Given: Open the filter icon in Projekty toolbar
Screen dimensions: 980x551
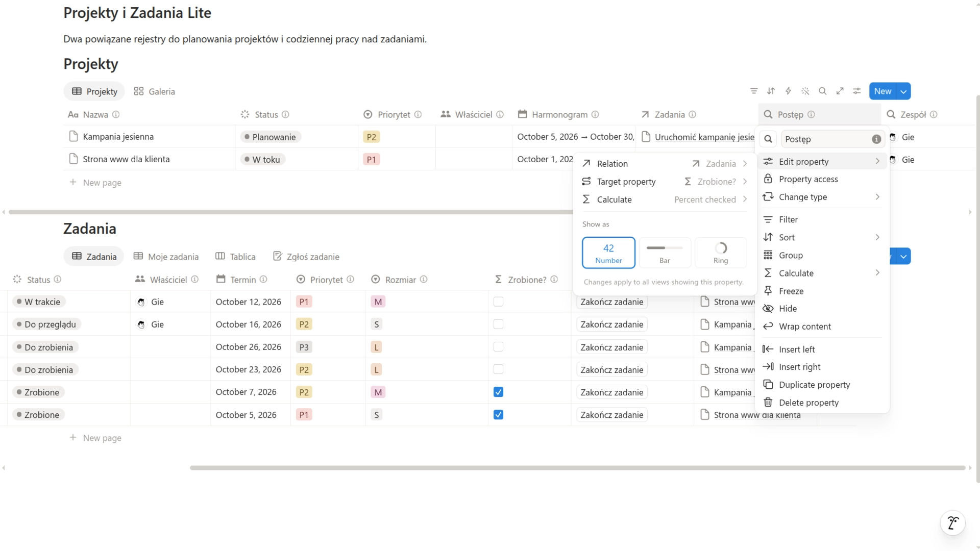Looking at the screenshot, I should 754,91.
